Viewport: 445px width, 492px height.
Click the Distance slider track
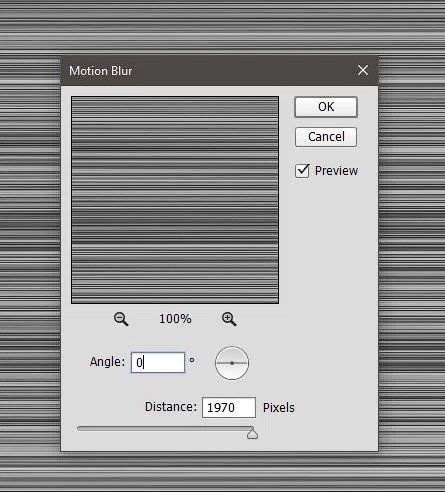[x=165, y=428]
